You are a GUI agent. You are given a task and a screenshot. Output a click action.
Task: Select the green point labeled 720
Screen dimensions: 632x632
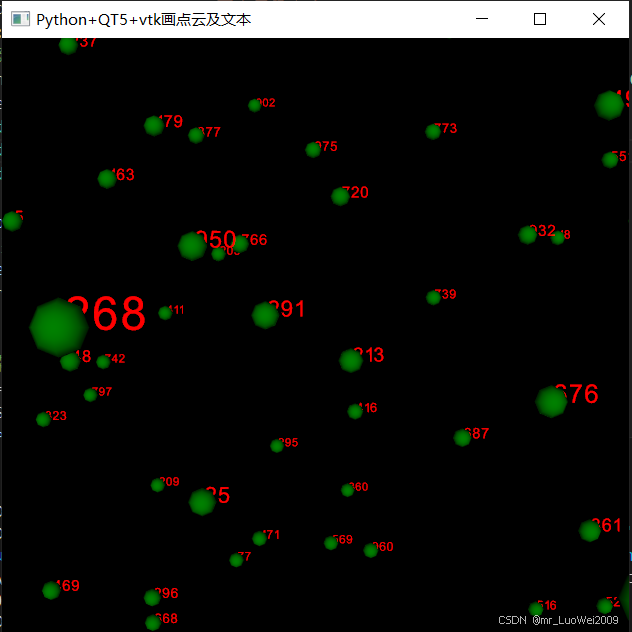pos(340,196)
